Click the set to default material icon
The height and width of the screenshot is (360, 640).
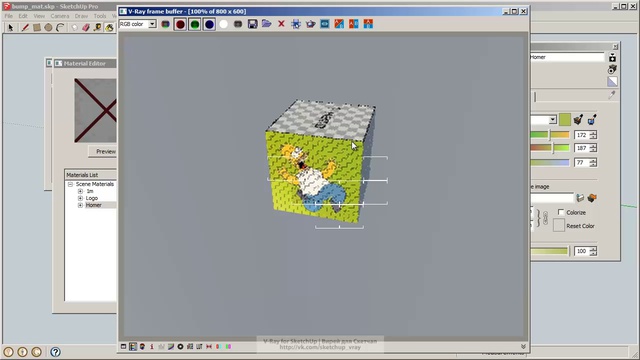click(x=612, y=82)
